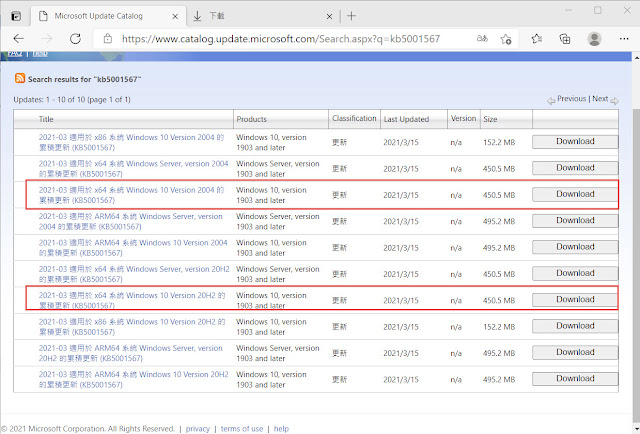
Task: Download ARM64 Windows 10 Version 20H2 update
Action: tap(575, 379)
